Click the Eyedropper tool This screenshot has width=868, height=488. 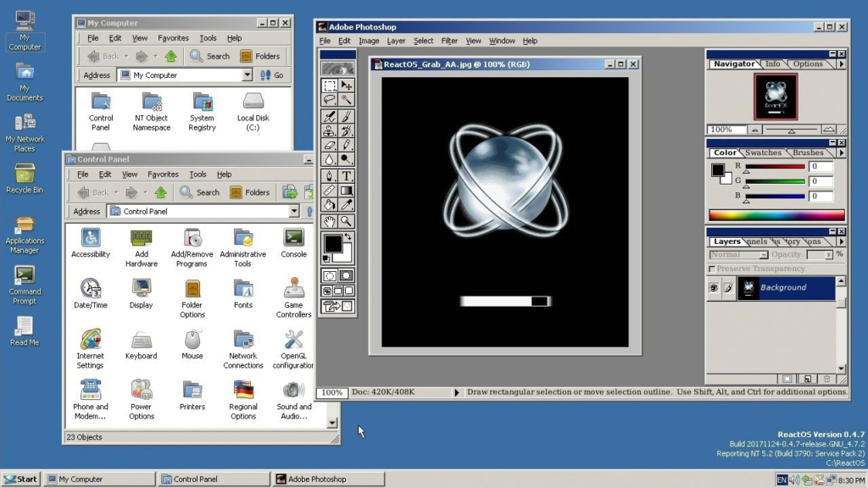coord(346,206)
